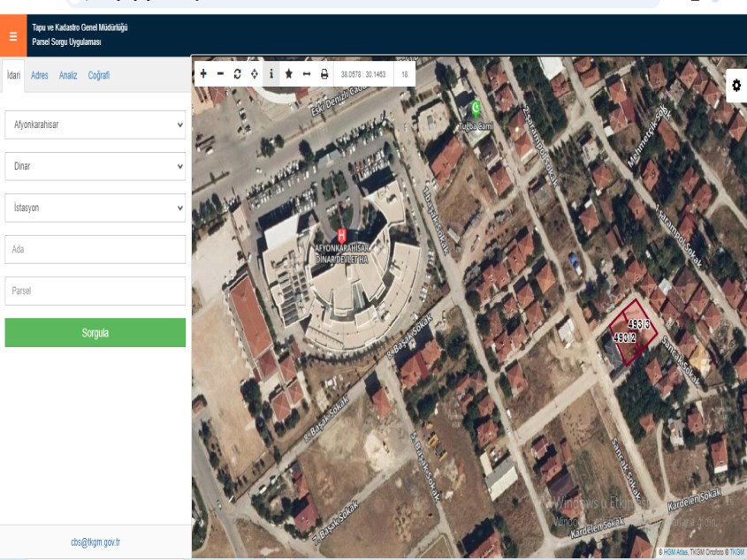Viewport: 747px width, 560px height.
Task: Click inside the Ada input field
Action: (x=94, y=249)
